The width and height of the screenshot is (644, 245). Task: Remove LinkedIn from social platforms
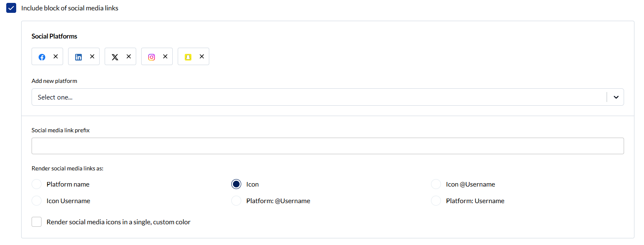[92, 56]
